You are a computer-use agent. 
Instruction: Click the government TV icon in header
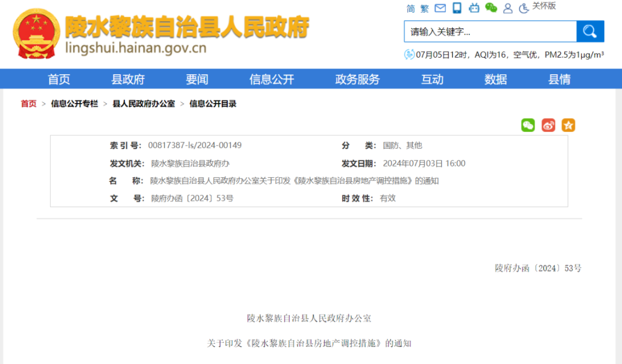(x=474, y=7)
